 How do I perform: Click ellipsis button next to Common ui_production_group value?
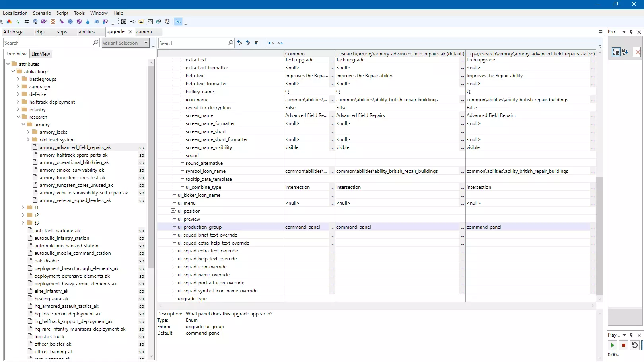(332, 227)
